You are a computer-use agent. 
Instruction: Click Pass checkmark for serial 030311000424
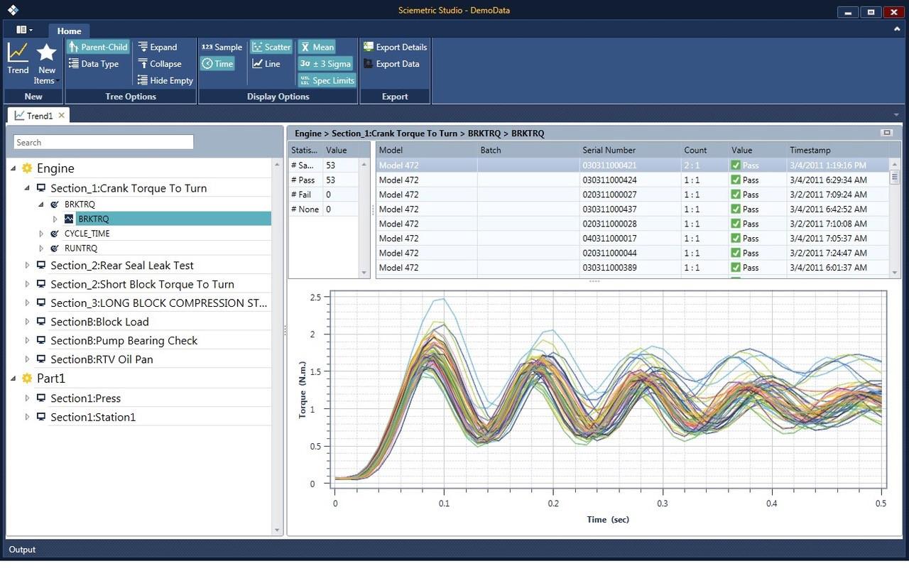pos(736,180)
